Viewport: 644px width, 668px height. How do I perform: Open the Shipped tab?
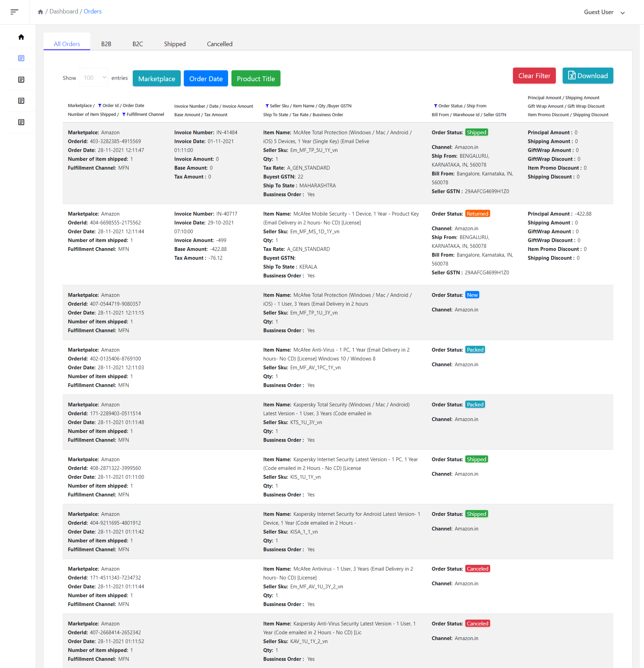pyautogui.click(x=175, y=44)
